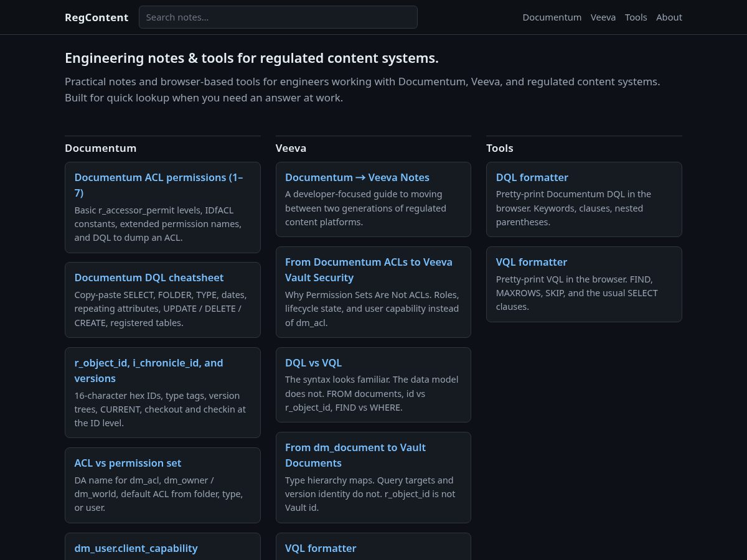Click the Veeva column heading
Image resolution: width=747 pixels, height=560 pixels.
point(291,148)
